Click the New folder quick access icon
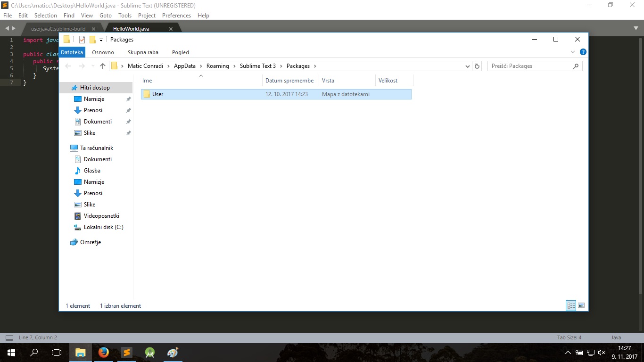This screenshot has height=362, width=644. (x=92, y=40)
